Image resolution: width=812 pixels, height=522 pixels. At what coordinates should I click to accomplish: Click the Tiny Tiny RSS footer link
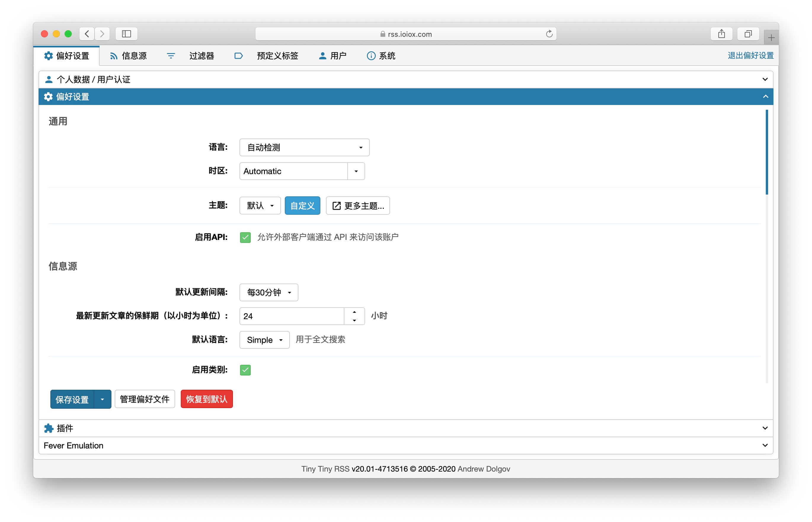[325, 469]
